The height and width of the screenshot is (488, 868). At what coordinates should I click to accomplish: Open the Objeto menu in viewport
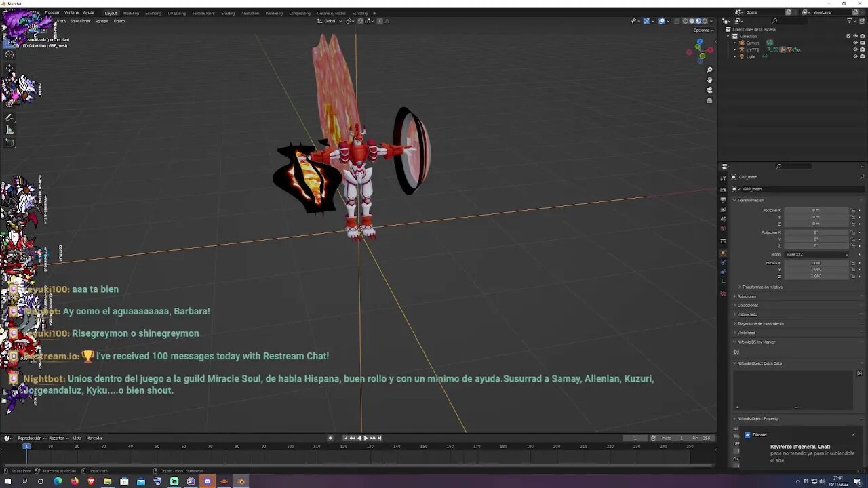119,21
